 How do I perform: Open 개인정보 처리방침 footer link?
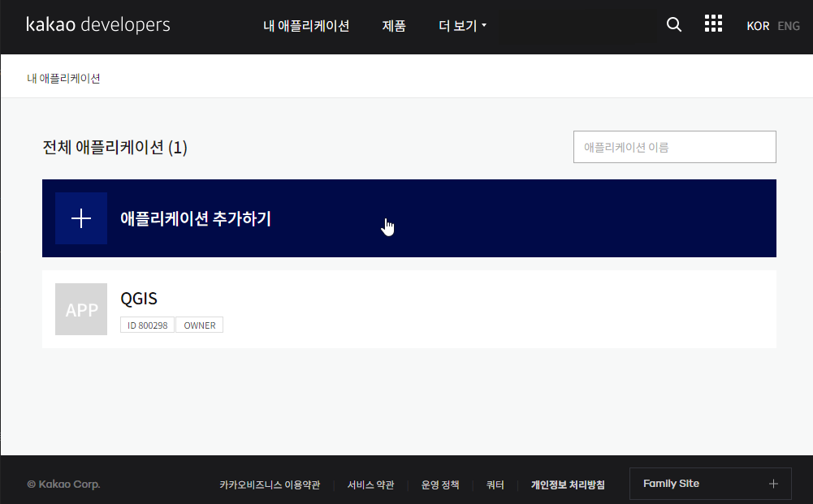(x=568, y=485)
